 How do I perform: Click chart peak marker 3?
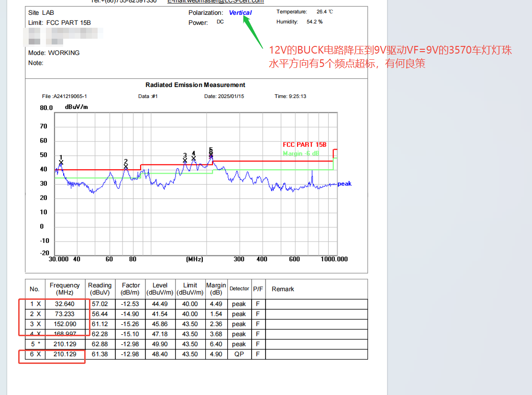185,160
